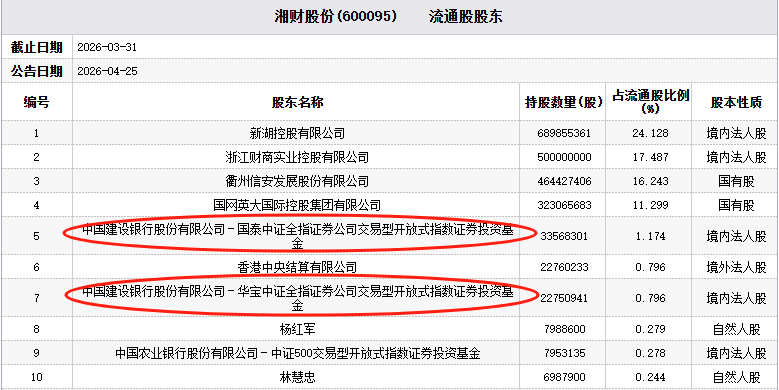This screenshot has height=390, width=779.
Task: Click the percentage 0.279
Action: 650,329
